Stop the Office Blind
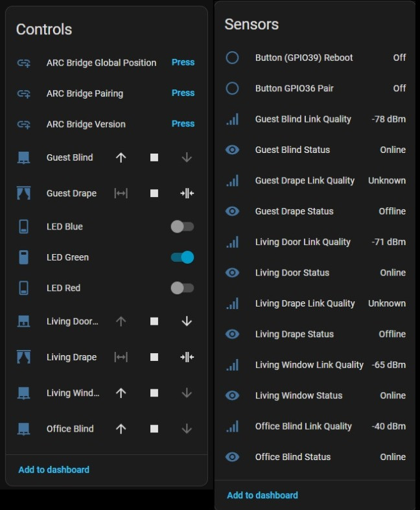Screen dimensions: 420x510 [x=154, y=429]
